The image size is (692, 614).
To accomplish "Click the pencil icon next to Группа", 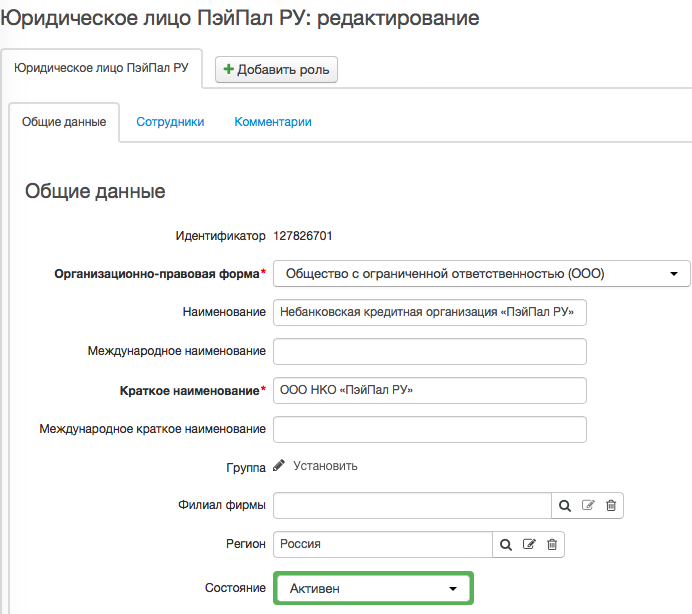I will 279,465.
